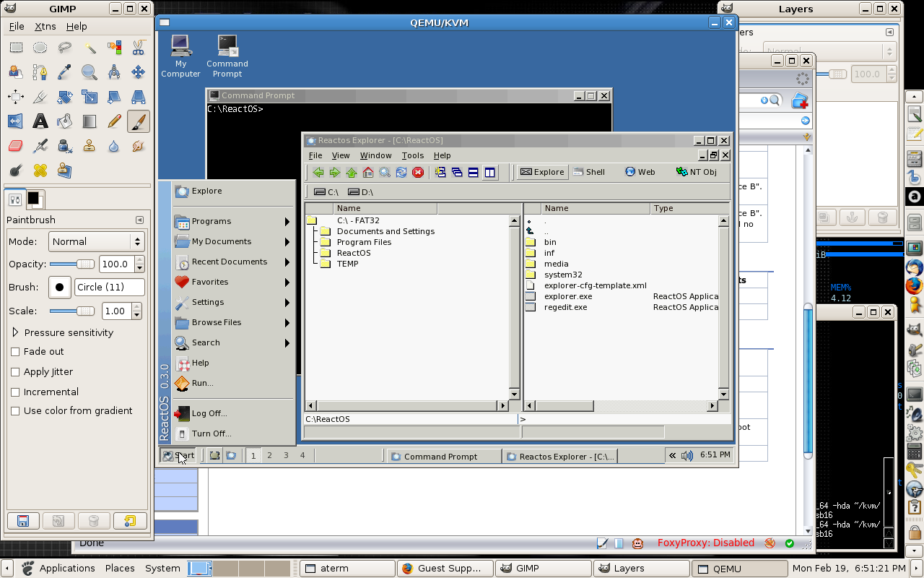Choose the Bucket Fill tool
The height and width of the screenshot is (578, 924).
(65, 121)
